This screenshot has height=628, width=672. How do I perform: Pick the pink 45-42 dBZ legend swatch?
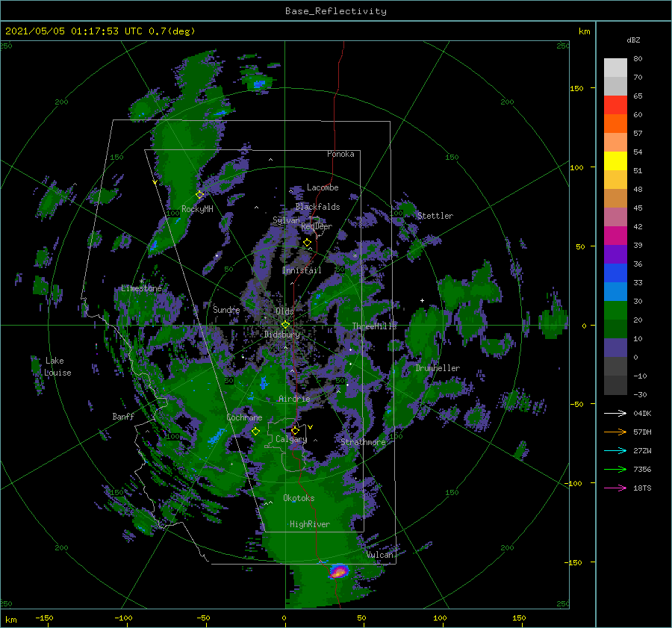(x=615, y=217)
